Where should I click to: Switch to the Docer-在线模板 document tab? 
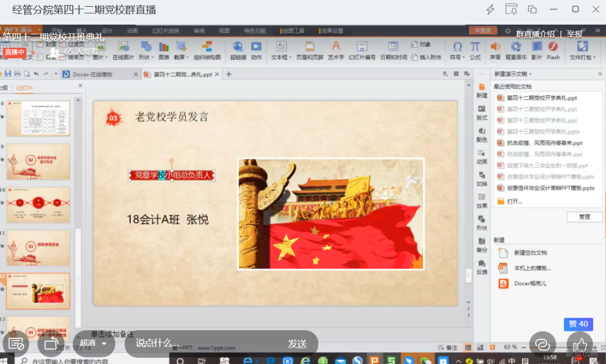pos(95,74)
